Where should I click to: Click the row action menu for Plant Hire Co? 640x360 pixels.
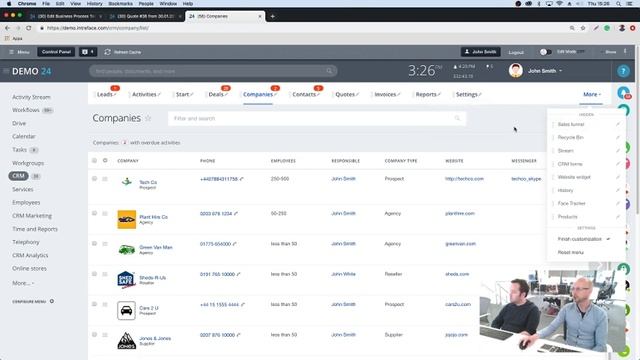pyautogui.click(x=105, y=213)
